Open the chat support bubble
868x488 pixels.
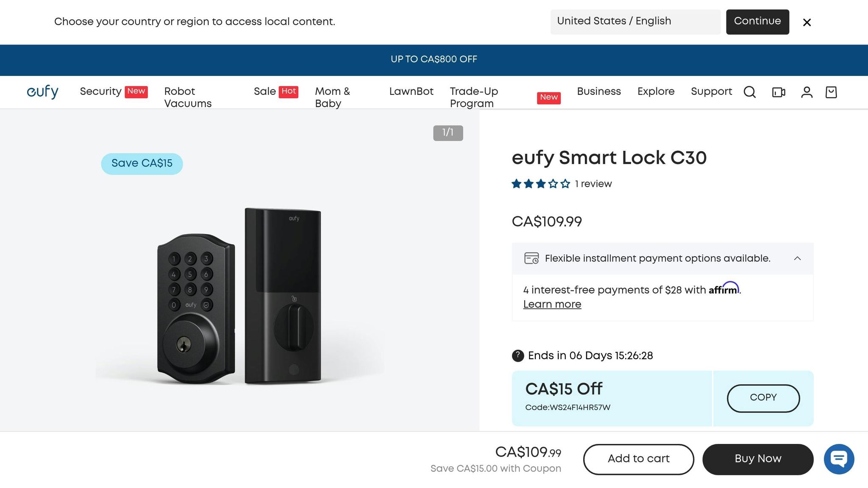point(838,459)
